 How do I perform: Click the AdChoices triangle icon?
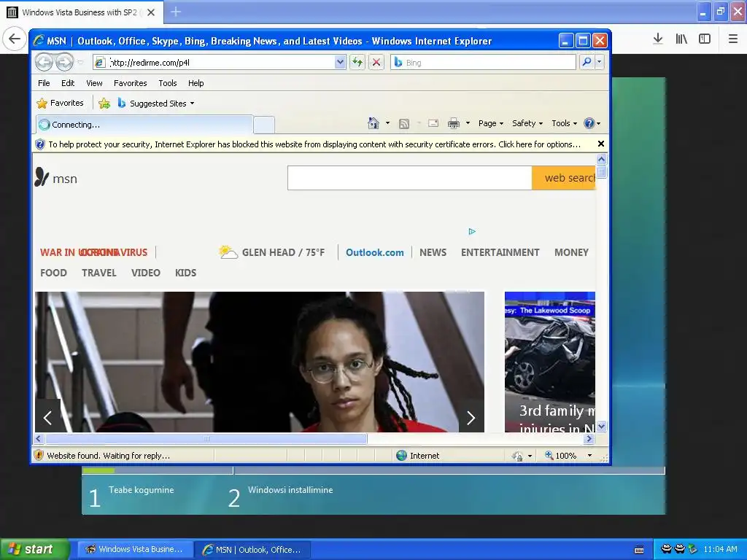click(x=472, y=231)
